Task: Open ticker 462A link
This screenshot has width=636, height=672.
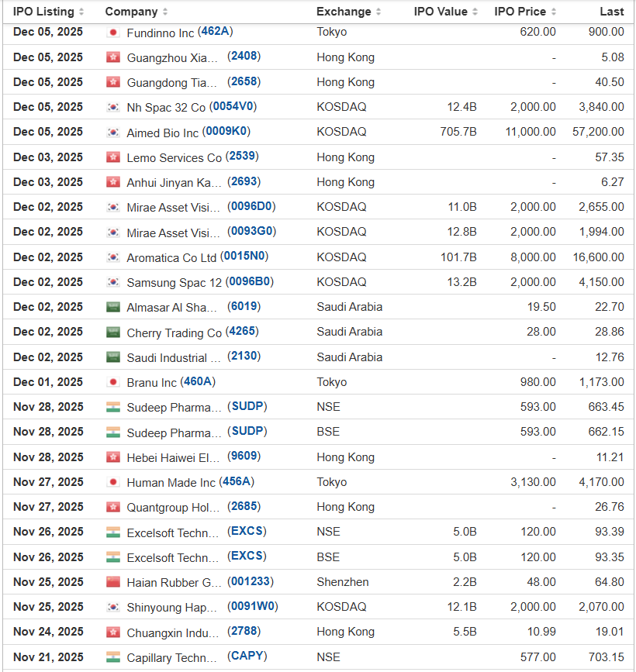Action: coord(216,32)
